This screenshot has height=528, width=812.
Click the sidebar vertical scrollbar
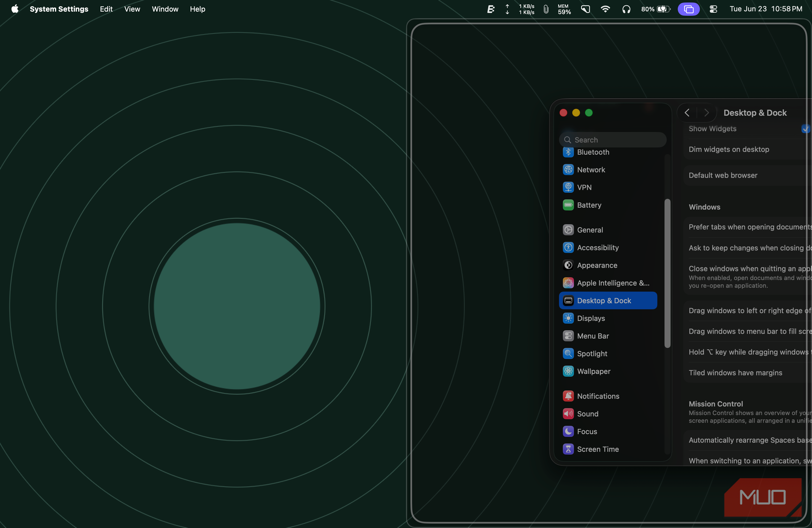pyautogui.click(x=667, y=274)
